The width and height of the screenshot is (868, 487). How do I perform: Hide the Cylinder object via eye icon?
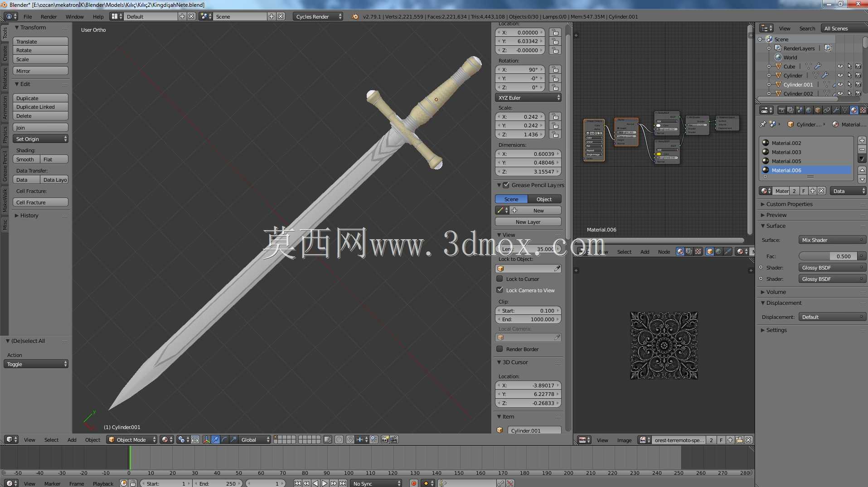click(840, 75)
